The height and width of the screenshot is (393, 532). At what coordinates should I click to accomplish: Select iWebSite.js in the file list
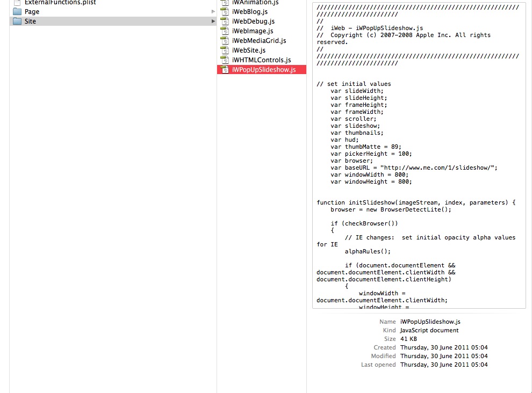[249, 50]
